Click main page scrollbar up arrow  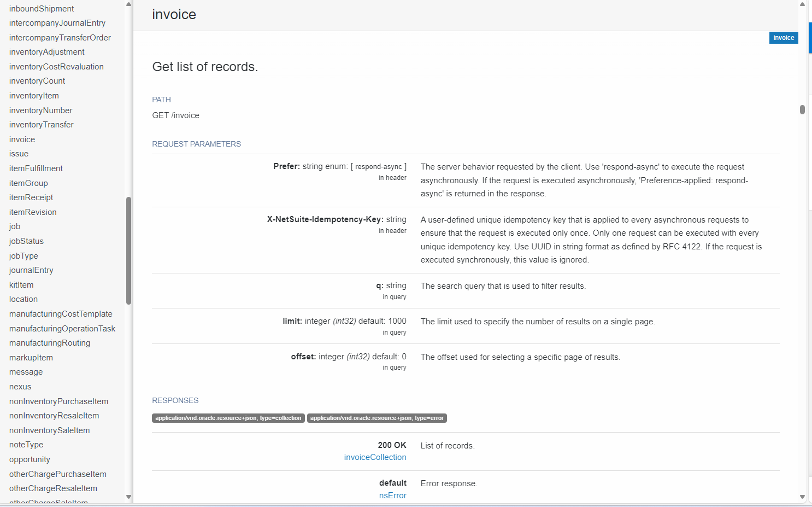coord(802,4)
